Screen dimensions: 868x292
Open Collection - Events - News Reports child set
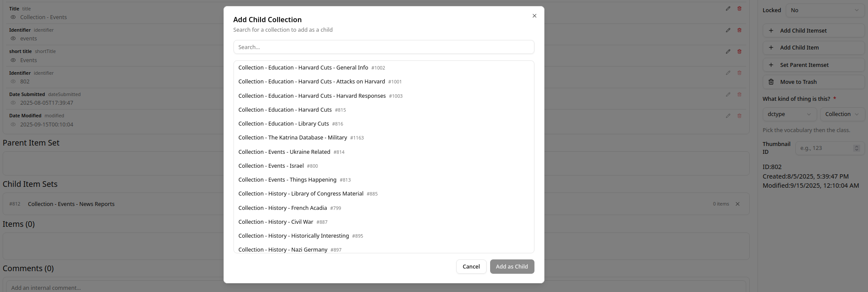click(71, 204)
